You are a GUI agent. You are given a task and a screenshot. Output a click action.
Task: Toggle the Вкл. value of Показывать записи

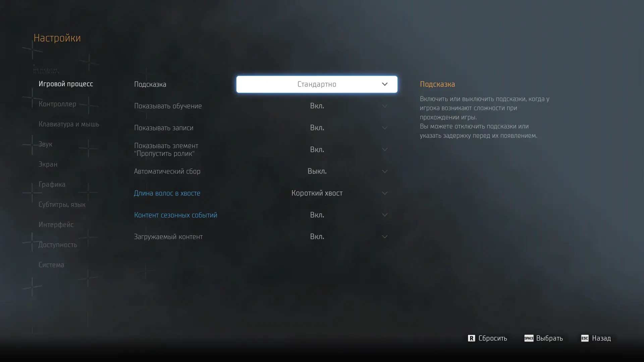(x=317, y=128)
